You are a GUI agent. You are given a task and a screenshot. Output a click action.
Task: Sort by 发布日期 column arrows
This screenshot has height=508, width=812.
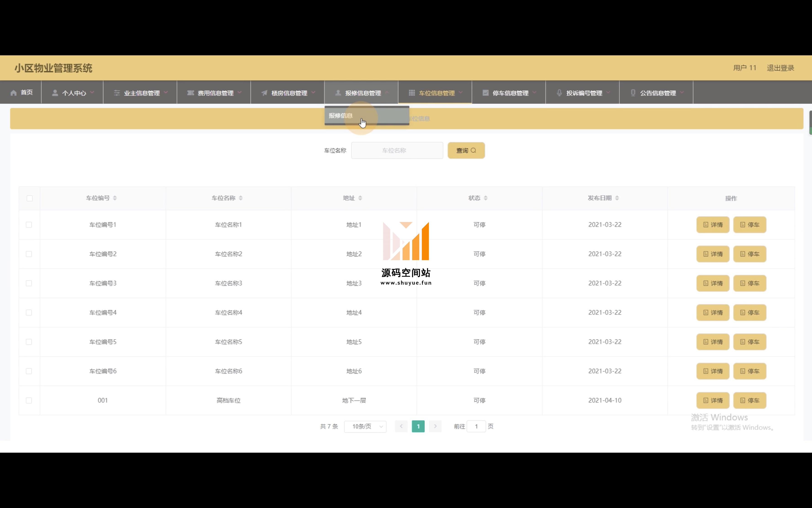tap(617, 198)
